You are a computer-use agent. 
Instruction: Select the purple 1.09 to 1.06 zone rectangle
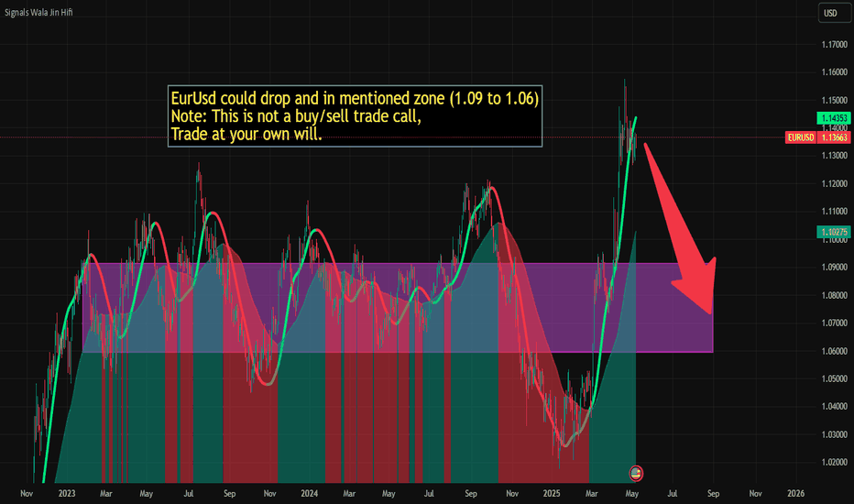(x=398, y=308)
